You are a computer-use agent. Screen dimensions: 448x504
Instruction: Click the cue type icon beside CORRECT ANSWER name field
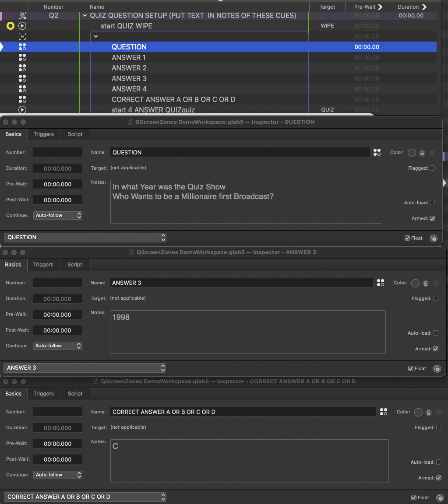tap(384, 412)
